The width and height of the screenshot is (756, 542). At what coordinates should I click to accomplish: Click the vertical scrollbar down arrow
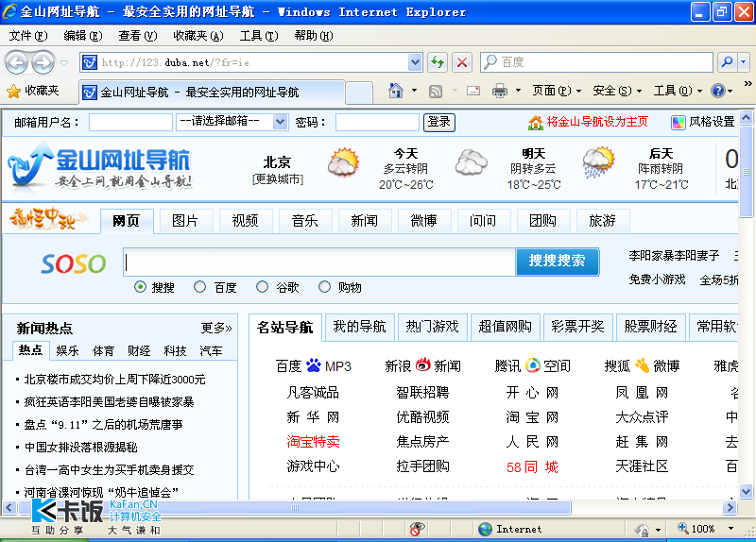tap(746, 492)
